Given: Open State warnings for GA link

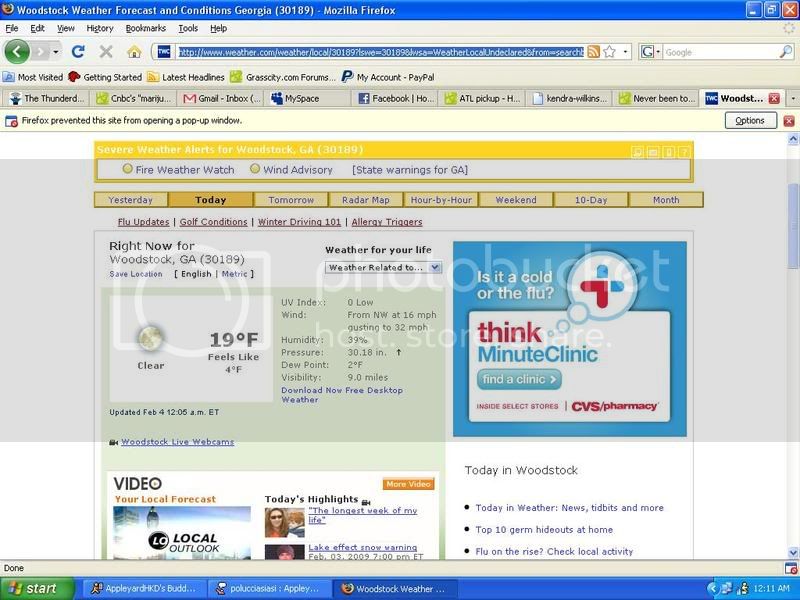Looking at the screenshot, I should (x=410, y=170).
